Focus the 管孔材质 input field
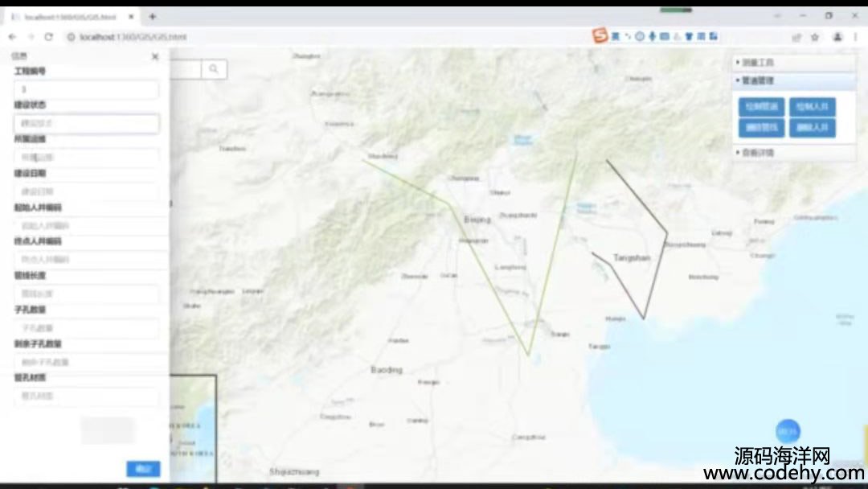868x489 pixels. 86,397
